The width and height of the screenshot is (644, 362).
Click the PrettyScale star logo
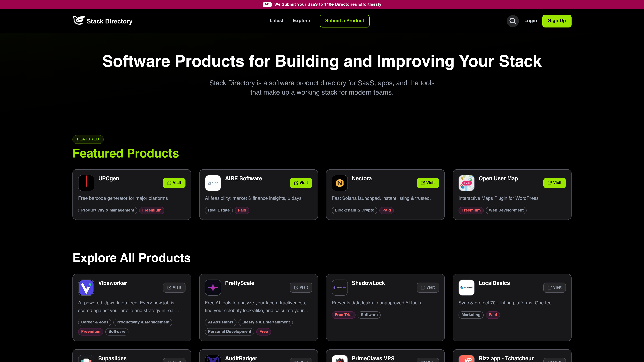coord(213,288)
